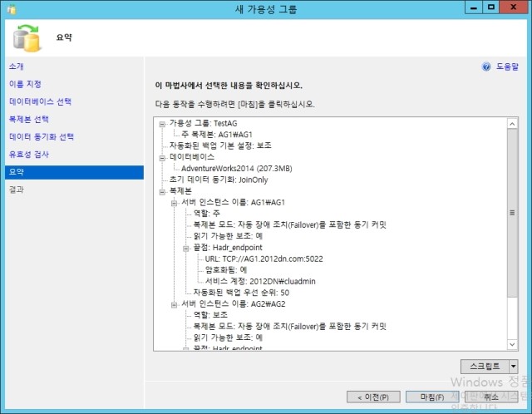This screenshot has width=532, height=414.
Task: Select 읽기 가능한 보조: 예 under AG1
Action: tap(228, 236)
